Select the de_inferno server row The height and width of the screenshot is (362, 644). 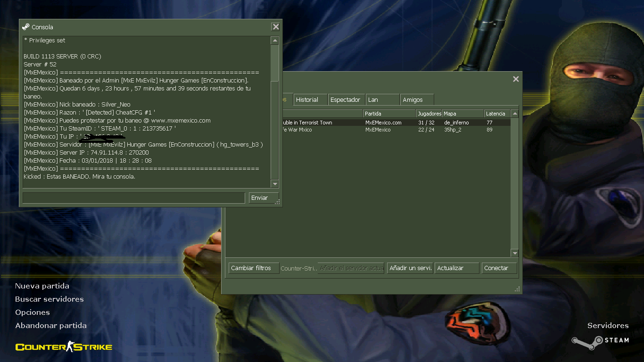point(396,123)
